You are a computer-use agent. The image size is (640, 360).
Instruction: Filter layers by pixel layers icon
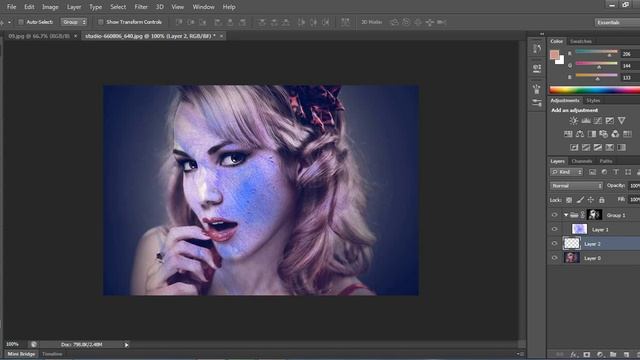[x=592, y=172]
